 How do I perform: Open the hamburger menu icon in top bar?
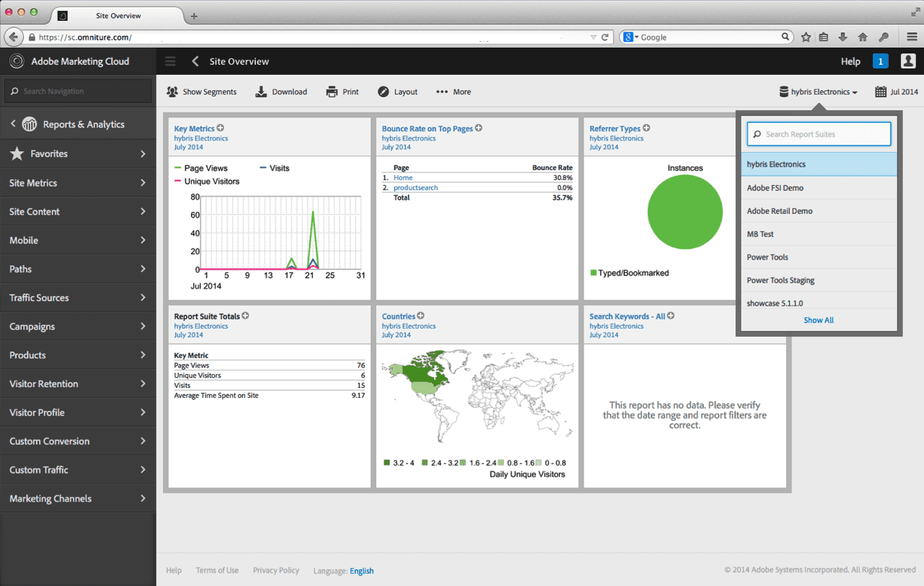coord(170,61)
